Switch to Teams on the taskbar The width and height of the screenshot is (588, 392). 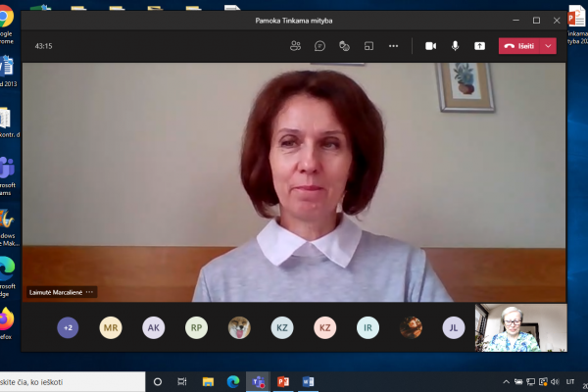pyautogui.click(x=258, y=382)
